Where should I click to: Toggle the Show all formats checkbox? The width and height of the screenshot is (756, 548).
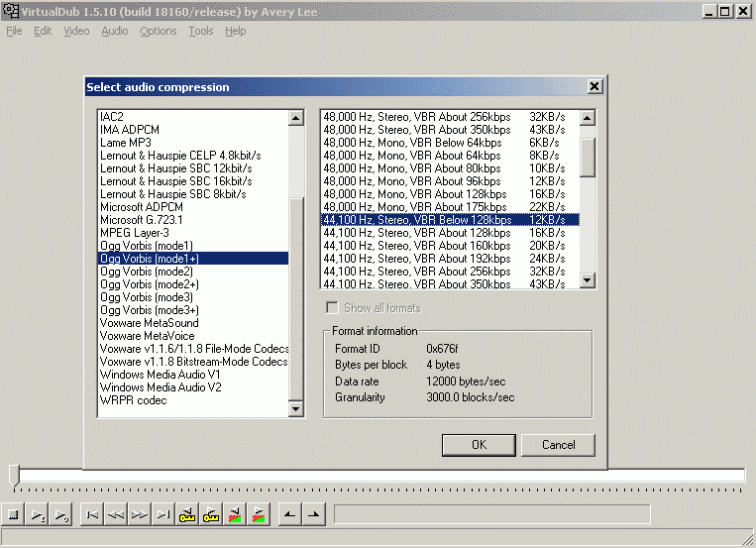click(x=332, y=308)
